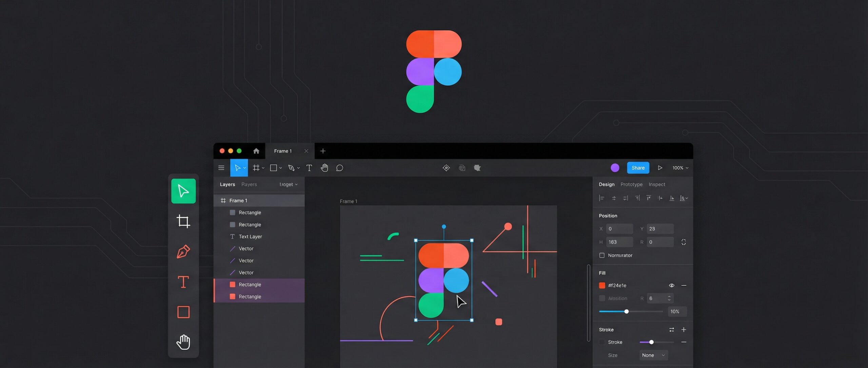
Task: Toggle visibility of the #f24e1e fill
Action: point(672,285)
